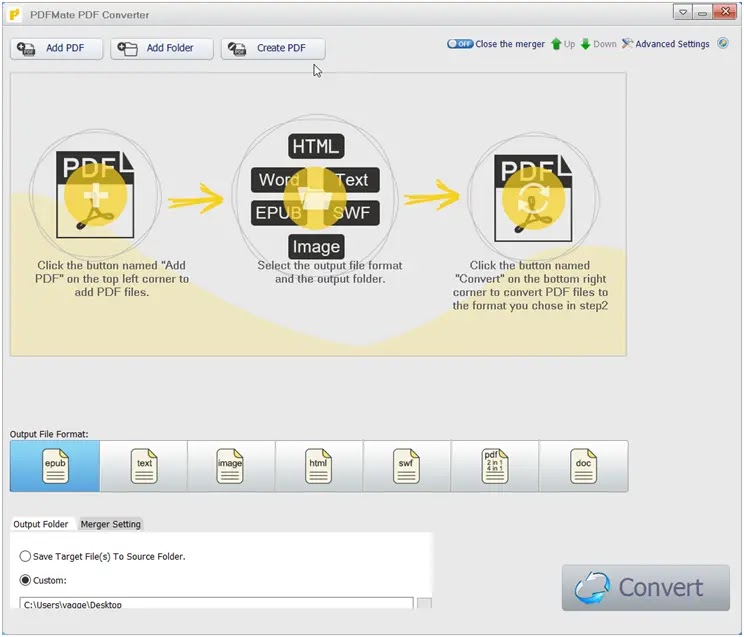Click the Add Folder button

tap(162, 48)
